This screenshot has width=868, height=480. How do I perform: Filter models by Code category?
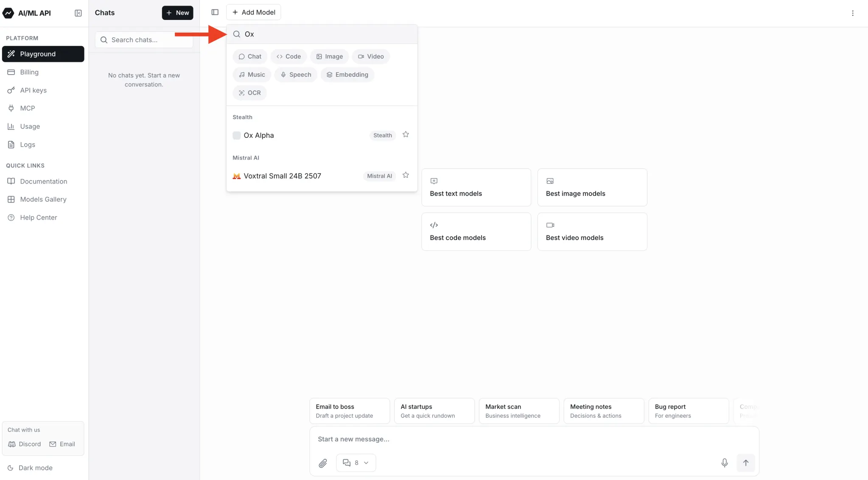(288, 56)
